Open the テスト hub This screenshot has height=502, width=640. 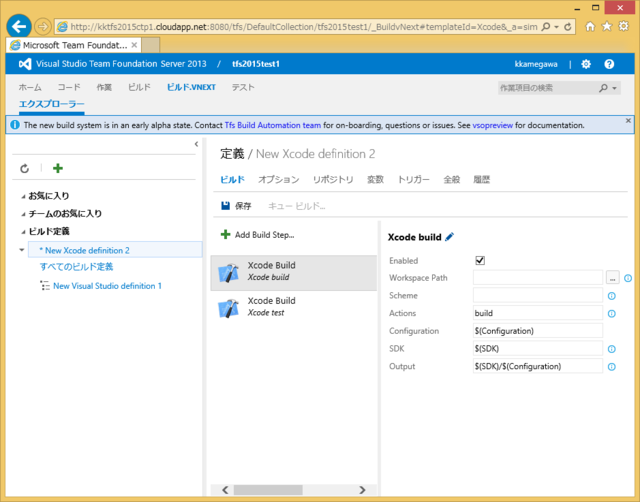click(243, 87)
